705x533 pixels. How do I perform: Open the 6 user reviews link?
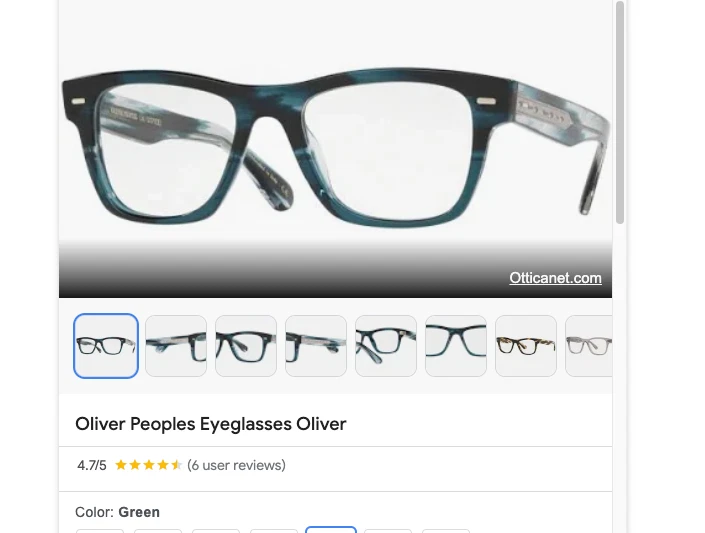(x=236, y=465)
